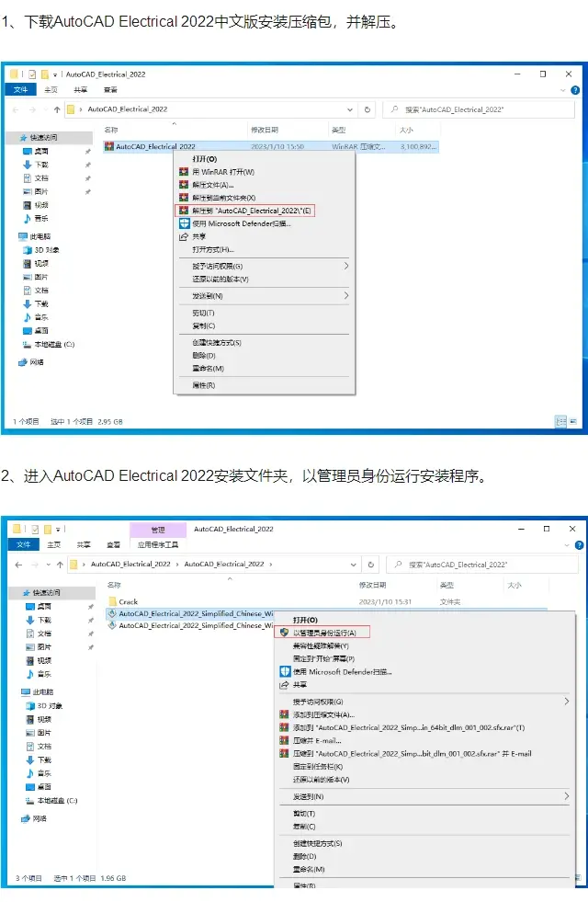
Task: Click WinRAR icon beside 解压到当前文件夹(X)
Action: tap(184, 198)
